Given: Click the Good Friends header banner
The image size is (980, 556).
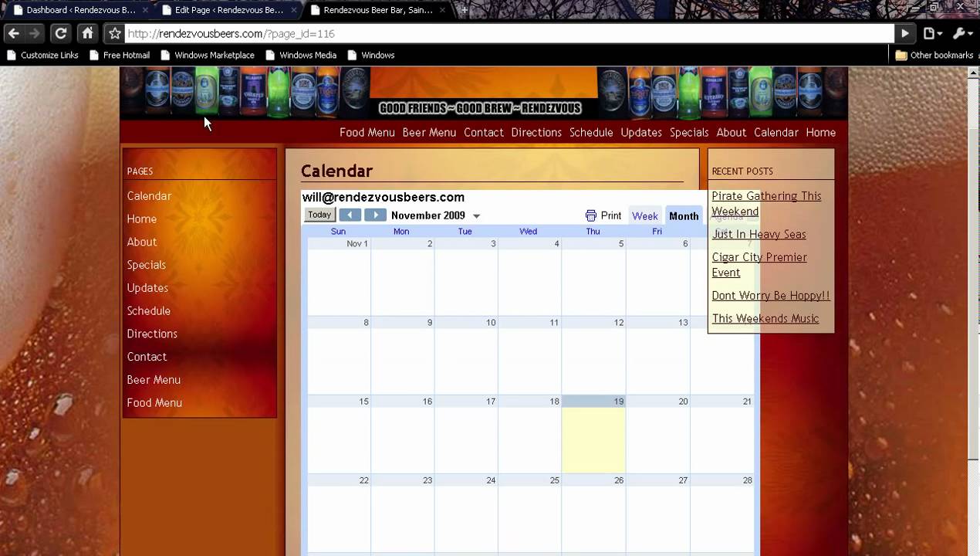Looking at the screenshot, I should (x=480, y=108).
